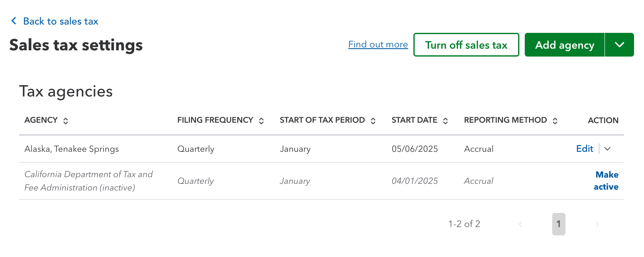Expand sorting options on Agency header
The height and width of the screenshot is (257, 644).
66,120
